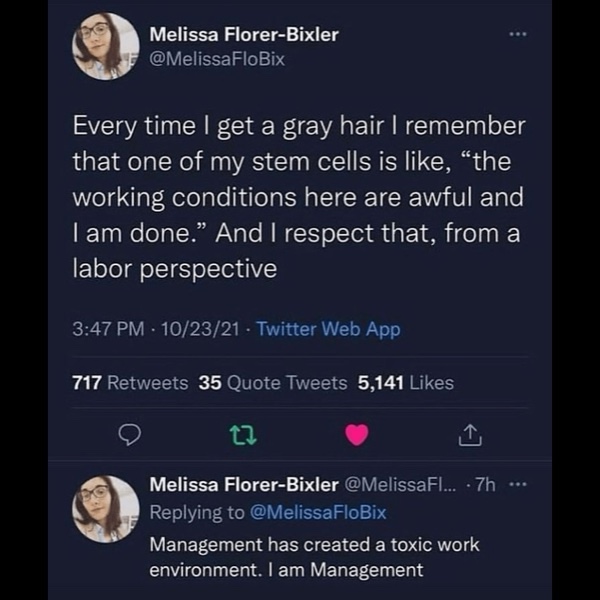Image resolution: width=600 pixels, height=600 pixels.
Task: Open the reply tweet's three-dot menu
Action: point(519,485)
